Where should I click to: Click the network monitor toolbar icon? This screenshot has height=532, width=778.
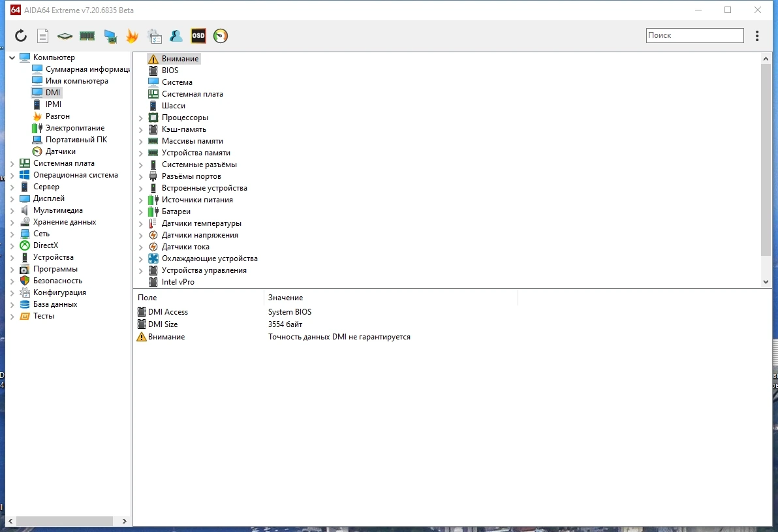(x=110, y=36)
